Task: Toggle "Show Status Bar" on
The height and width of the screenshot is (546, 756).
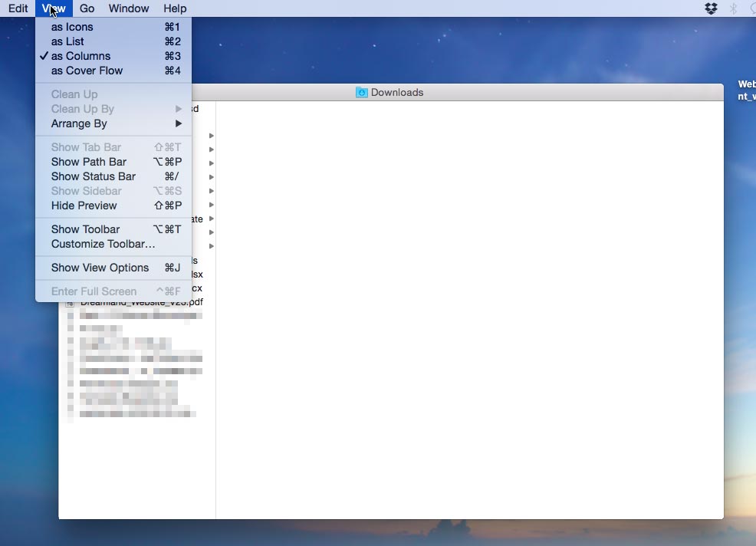Action: pyautogui.click(x=92, y=176)
